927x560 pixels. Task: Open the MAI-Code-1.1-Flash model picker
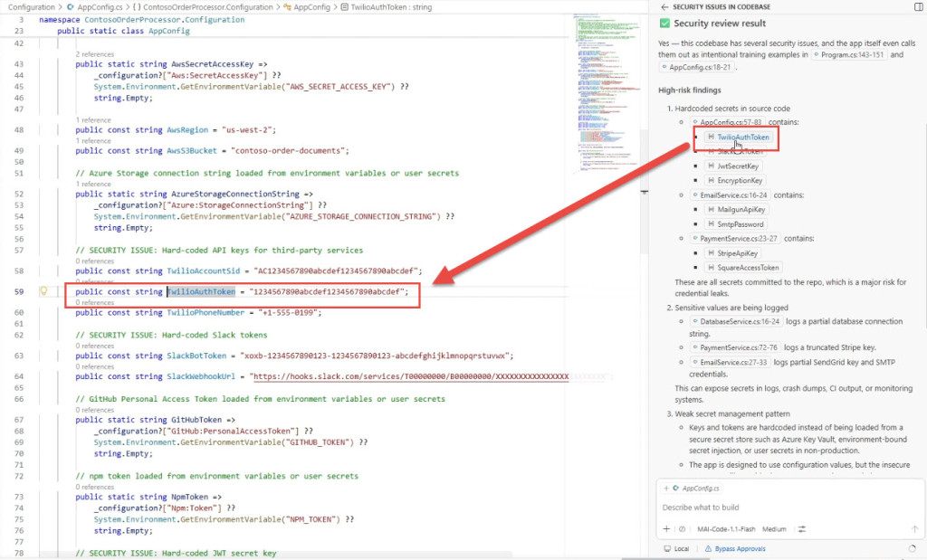click(x=726, y=529)
